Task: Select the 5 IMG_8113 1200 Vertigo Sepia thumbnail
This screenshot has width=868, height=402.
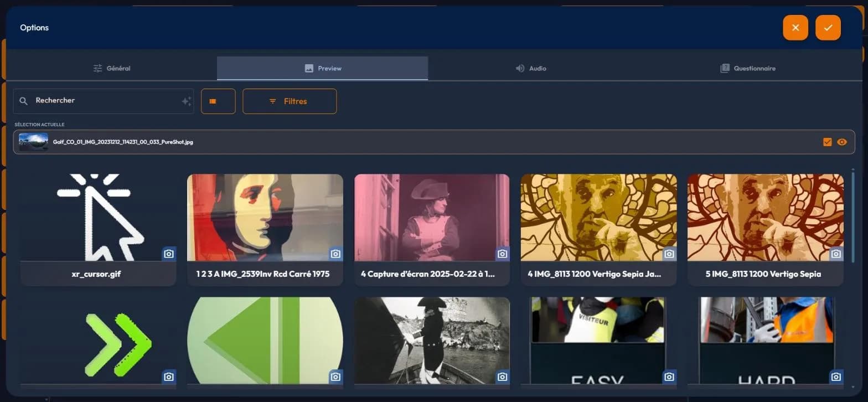Action: pyautogui.click(x=766, y=218)
